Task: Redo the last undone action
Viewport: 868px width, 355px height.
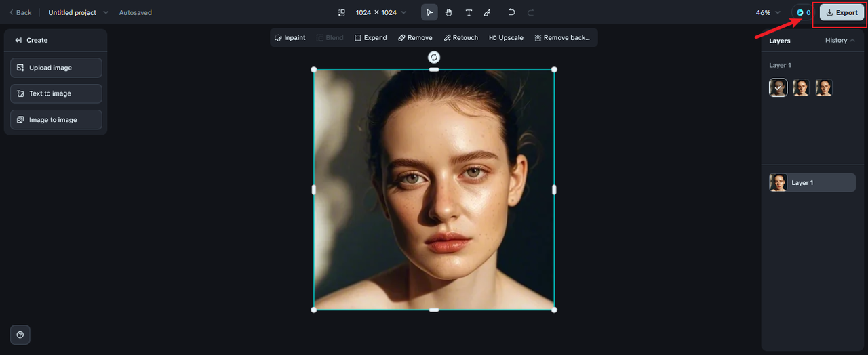Action: tap(530, 13)
